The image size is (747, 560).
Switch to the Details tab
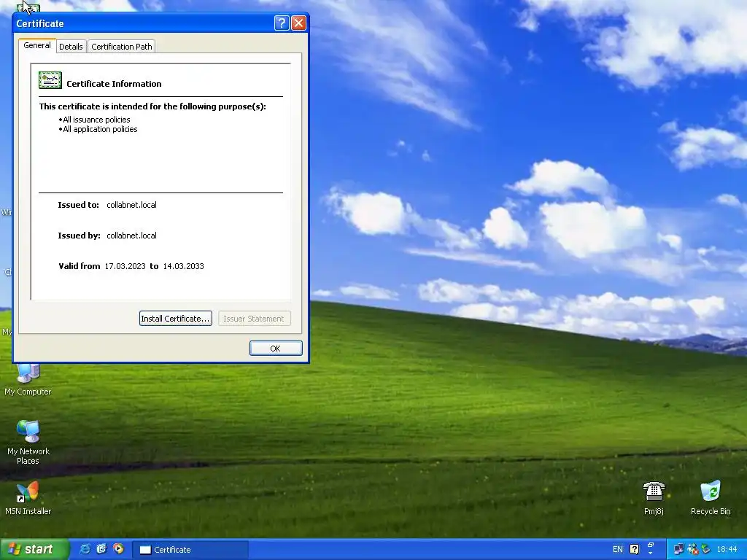71,46
